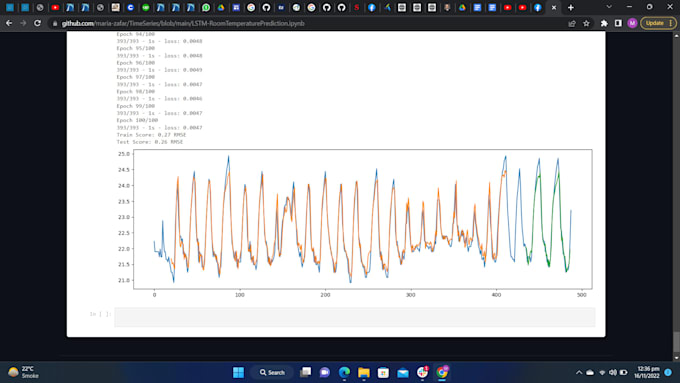Open the Wi-Fi network tray icon
Screen dimensions: 680x383
tap(602, 372)
